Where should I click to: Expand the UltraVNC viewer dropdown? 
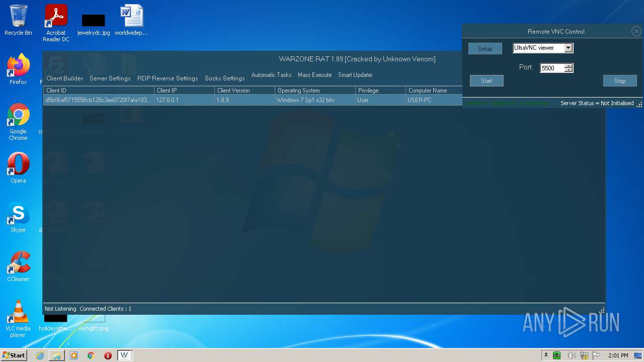coord(568,48)
